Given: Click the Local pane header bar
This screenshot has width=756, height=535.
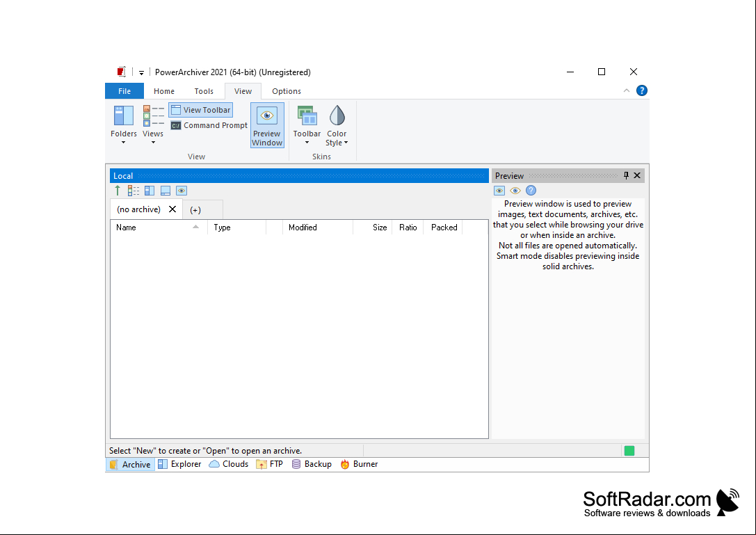Looking at the screenshot, I should 300,175.
